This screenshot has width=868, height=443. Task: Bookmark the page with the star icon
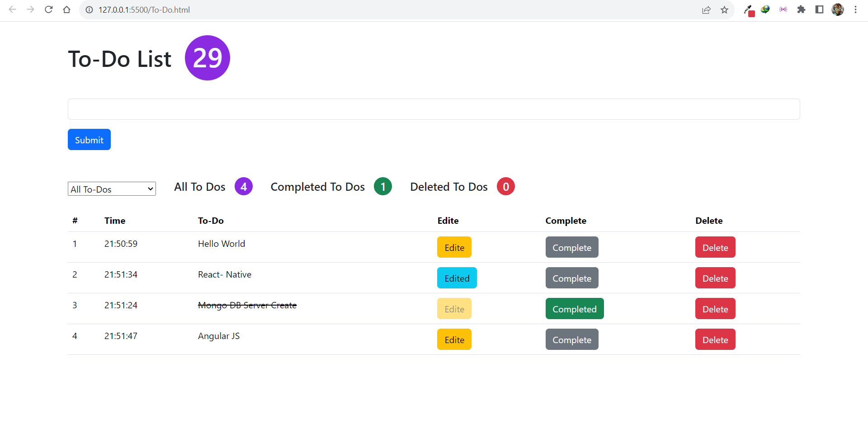(725, 9)
